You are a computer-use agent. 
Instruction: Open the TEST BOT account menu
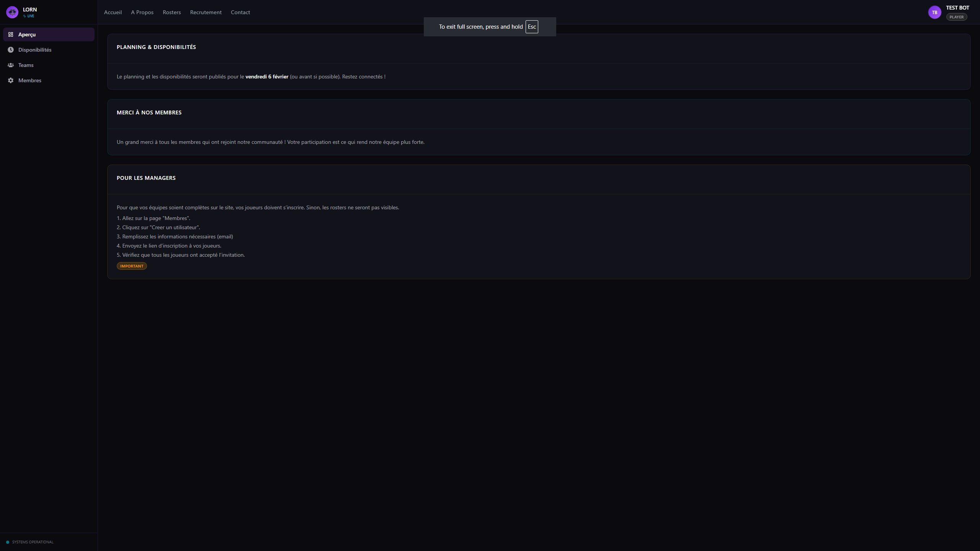point(957,7)
